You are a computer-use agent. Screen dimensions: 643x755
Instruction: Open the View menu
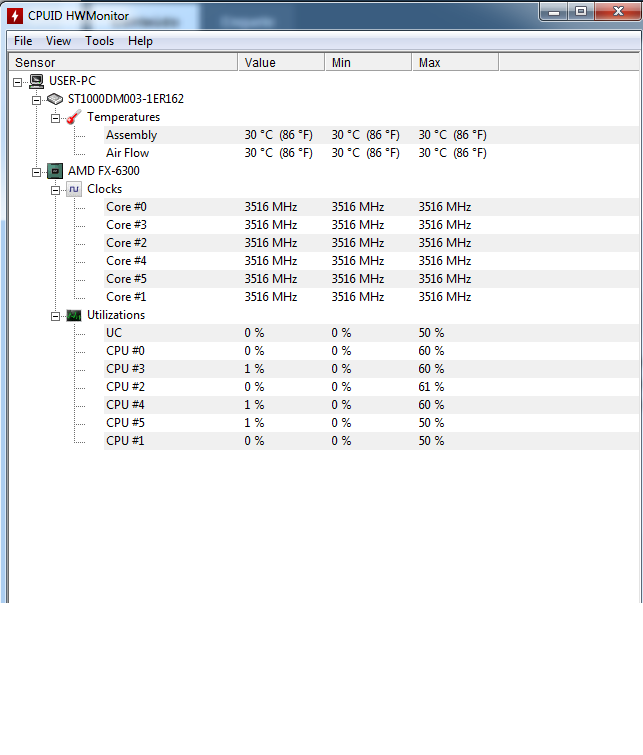coord(58,41)
